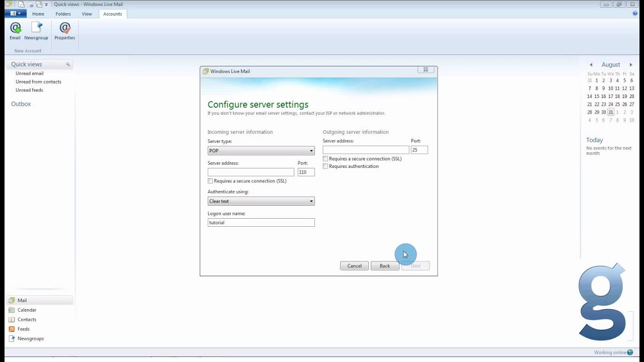Click the Today heading in calendar pane
Screen dimensions: 644x362
tap(594, 140)
